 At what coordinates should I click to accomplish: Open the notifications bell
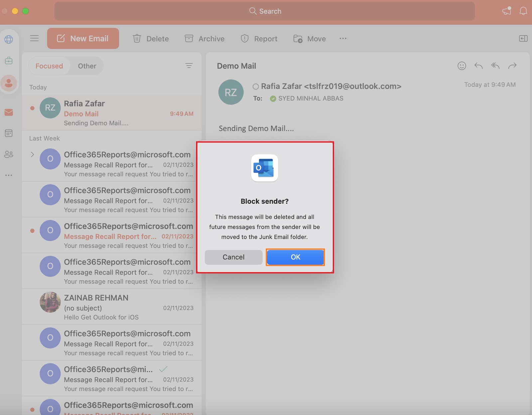click(523, 11)
